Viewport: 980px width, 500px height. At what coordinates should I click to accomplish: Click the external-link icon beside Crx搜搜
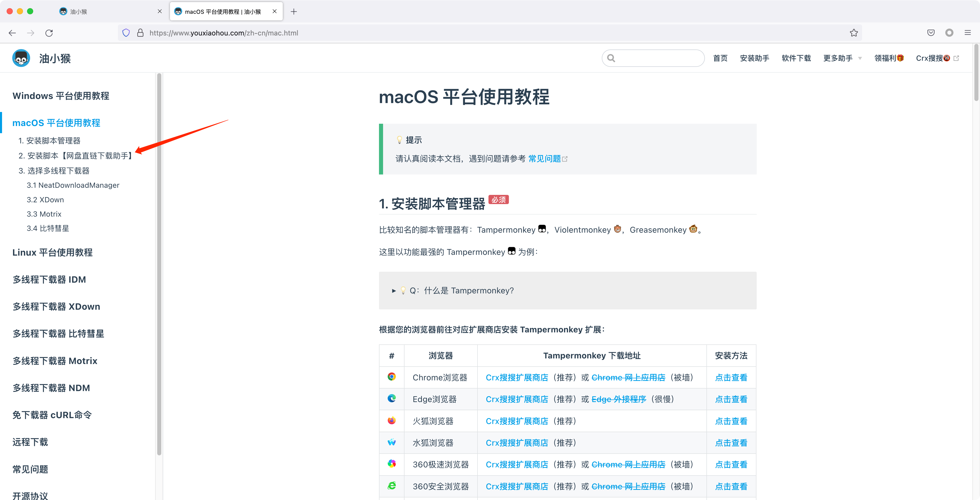point(956,58)
